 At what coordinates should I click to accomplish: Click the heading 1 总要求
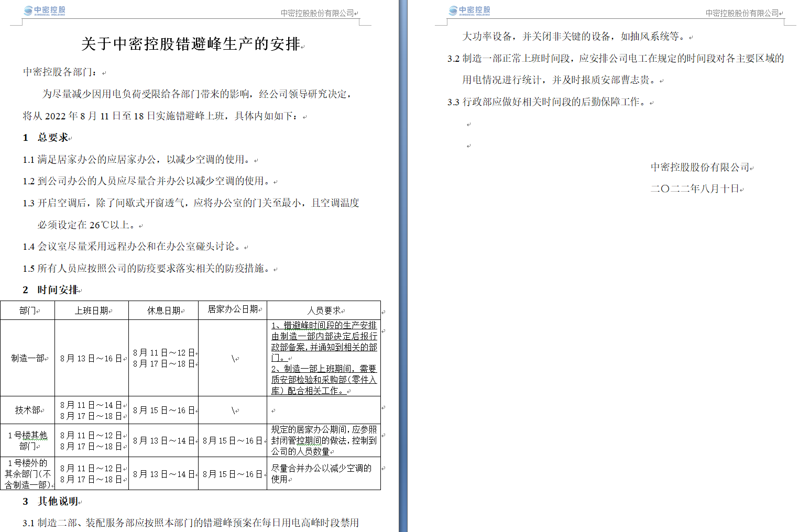pos(46,138)
